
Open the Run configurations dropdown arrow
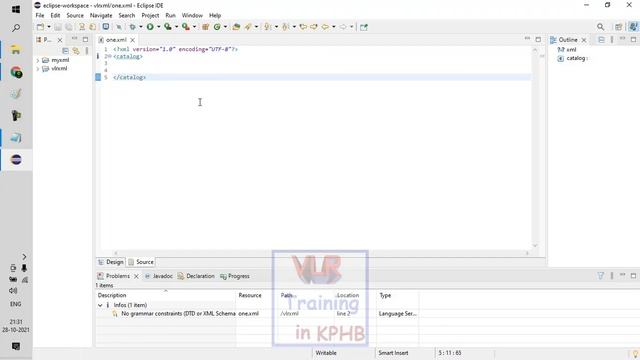coord(159,27)
